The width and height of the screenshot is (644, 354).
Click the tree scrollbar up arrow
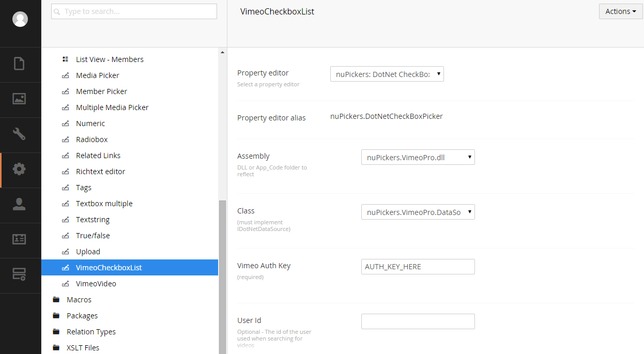(x=223, y=52)
